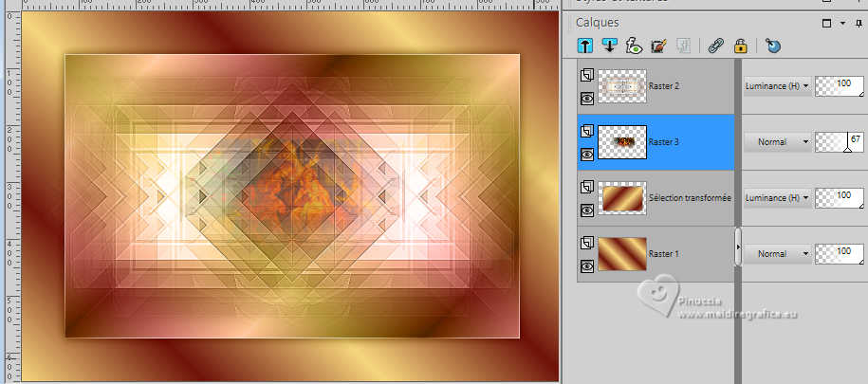
Task: Open the Calques panel options arrow
Action: pyautogui.click(x=842, y=24)
